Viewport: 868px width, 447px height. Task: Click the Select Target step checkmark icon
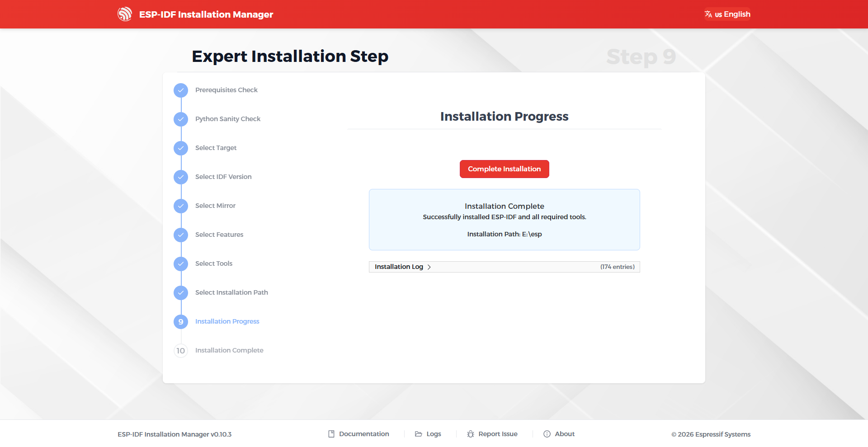pos(181,148)
